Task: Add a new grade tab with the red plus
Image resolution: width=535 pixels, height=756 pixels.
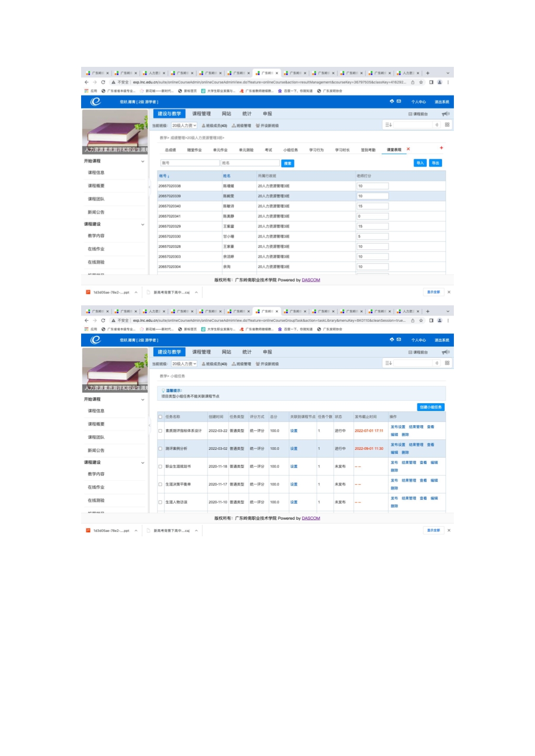Action: click(441, 148)
